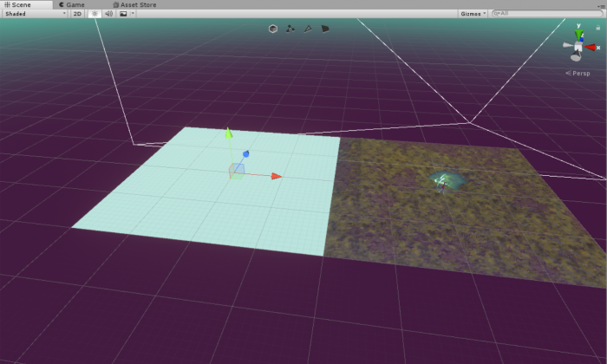Viewport: 607px width, 364px height.
Task: Click the white left cone on orientation gizmo
Action: pyautogui.click(x=567, y=45)
